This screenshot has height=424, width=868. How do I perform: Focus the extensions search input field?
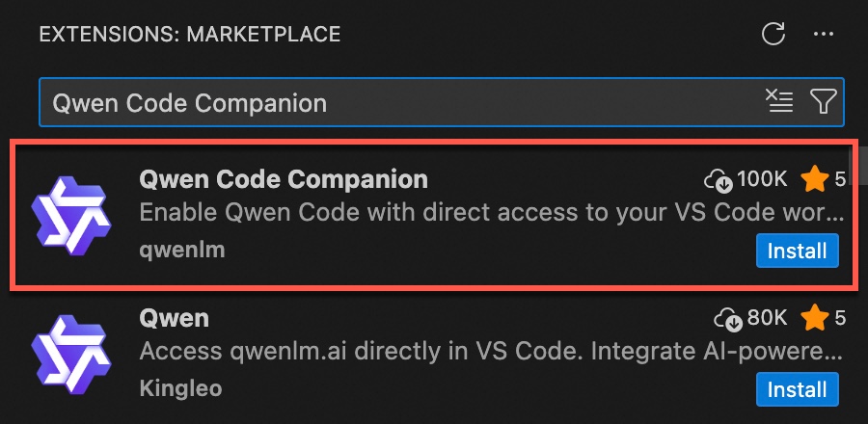pos(386,102)
